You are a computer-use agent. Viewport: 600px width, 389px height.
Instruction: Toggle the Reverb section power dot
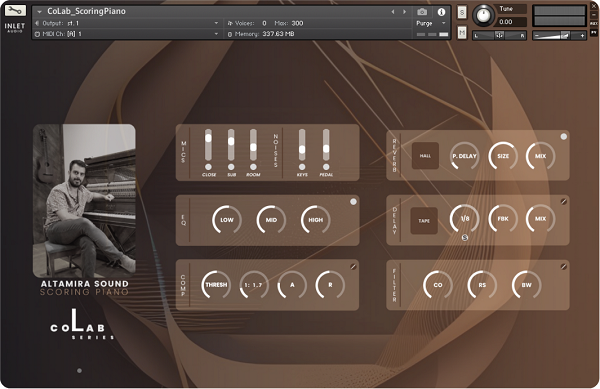coord(564,137)
